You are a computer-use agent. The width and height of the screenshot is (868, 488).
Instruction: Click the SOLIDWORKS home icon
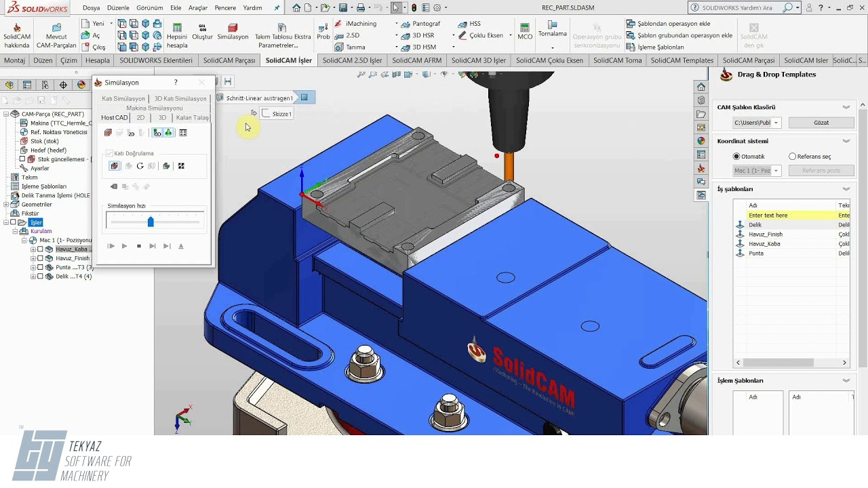click(296, 7)
